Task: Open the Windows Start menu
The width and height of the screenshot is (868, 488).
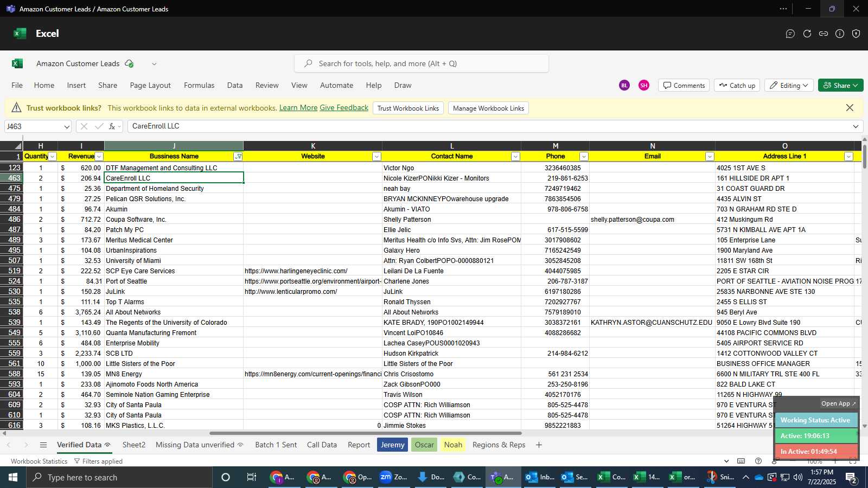Action: click(x=12, y=477)
